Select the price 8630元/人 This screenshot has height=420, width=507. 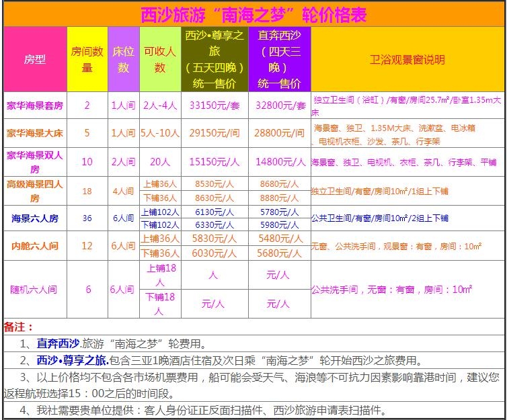(x=214, y=198)
